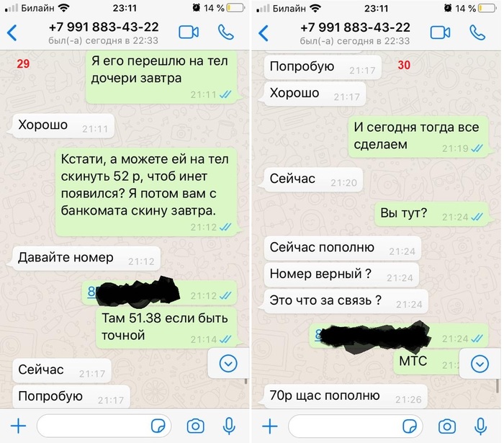The image size is (504, 443).
Task: Focus the right chat message input field
Action: pyautogui.click(x=356, y=426)
